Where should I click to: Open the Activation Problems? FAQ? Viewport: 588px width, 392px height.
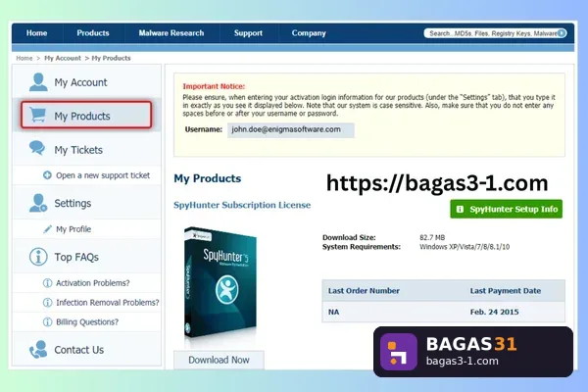(x=93, y=283)
